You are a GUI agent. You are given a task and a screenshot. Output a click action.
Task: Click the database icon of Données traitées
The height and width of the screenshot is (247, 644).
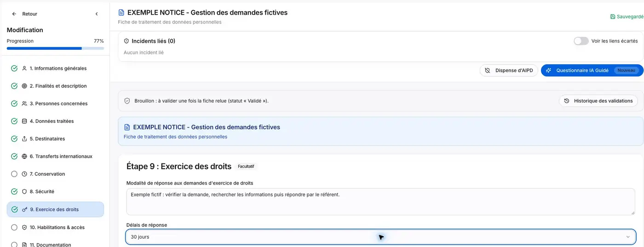[x=24, y=121]
